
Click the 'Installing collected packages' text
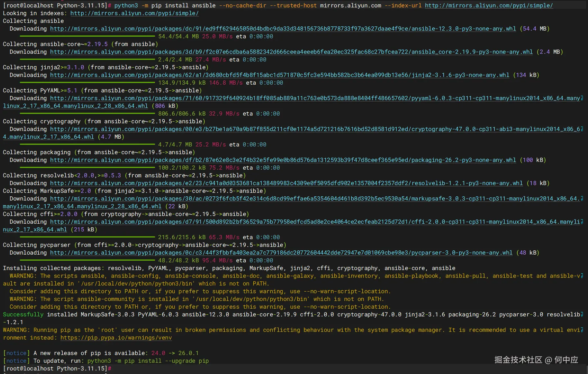point(53,268)
